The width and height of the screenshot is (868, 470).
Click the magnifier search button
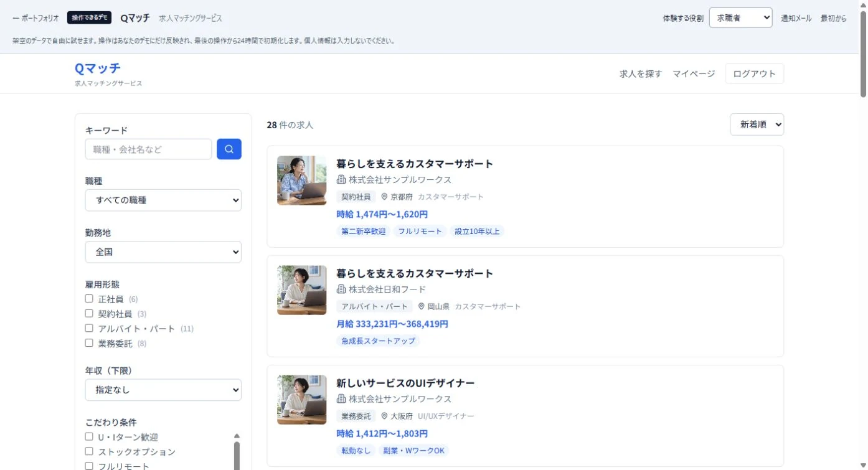[x=229, y=149]
